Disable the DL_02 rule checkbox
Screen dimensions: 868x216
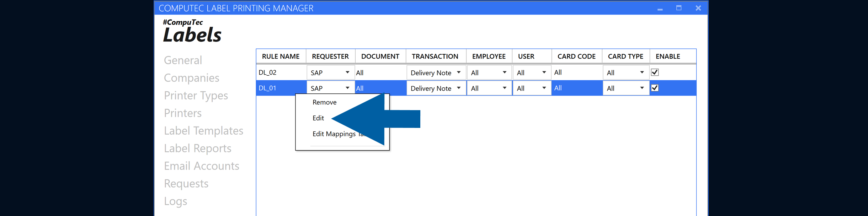tap(655, 72)
